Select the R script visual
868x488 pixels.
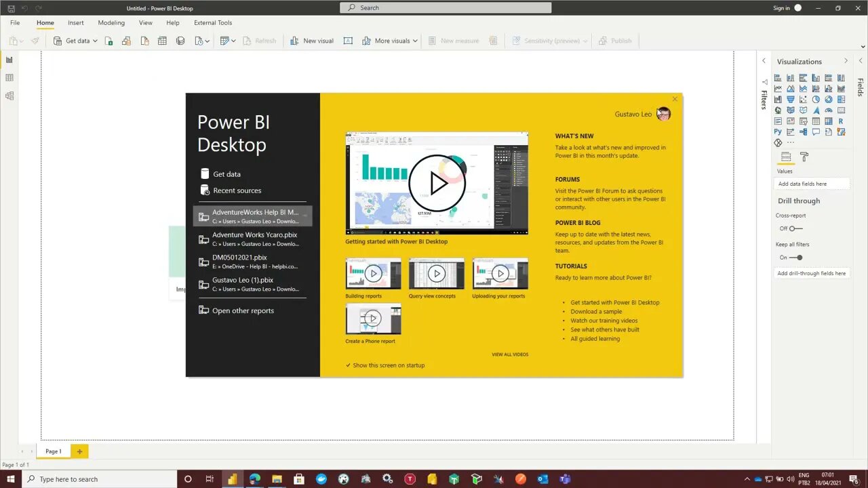click(841, 121)
